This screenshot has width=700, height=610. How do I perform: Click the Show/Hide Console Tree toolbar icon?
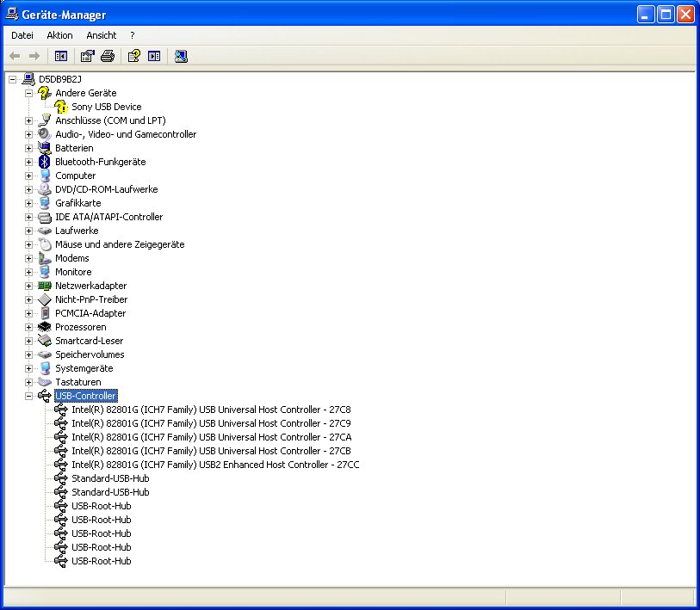point(60,56)
